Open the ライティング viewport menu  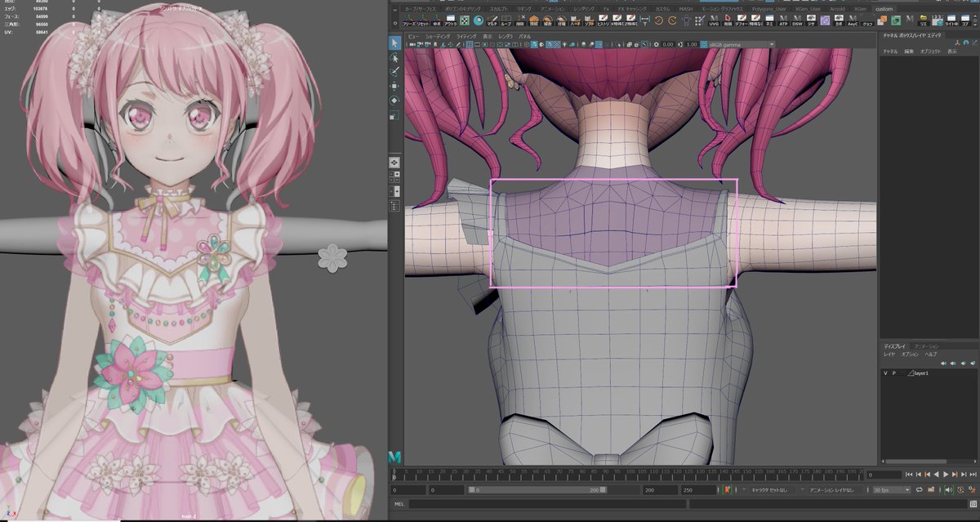point(466,37)
